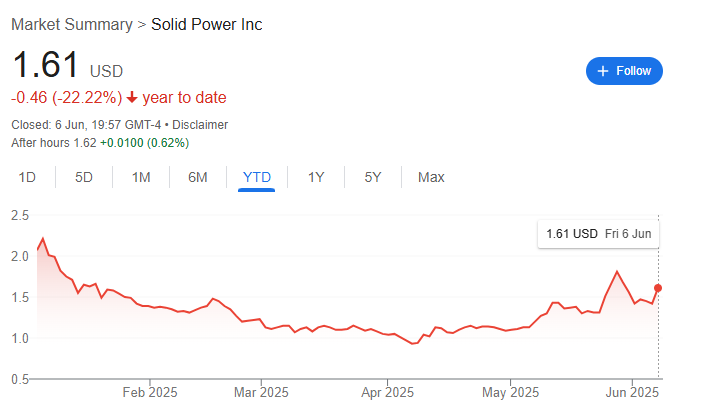Select the YTD tab
Image resolution: width=707 pixels, height=411 pixels.
257,177
